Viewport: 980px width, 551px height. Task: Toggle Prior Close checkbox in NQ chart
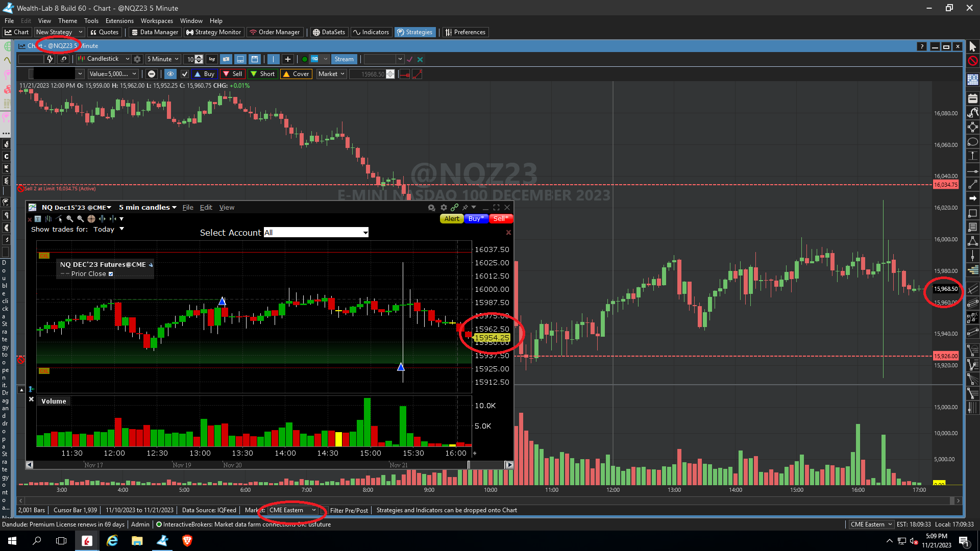[111, 274]
